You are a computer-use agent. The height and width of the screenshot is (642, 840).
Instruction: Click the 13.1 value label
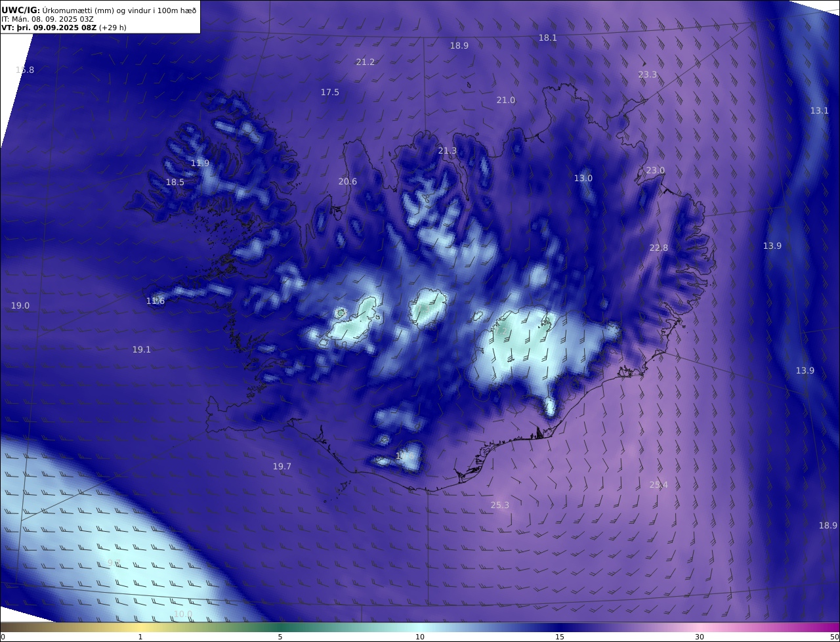[x=820, y=110]
